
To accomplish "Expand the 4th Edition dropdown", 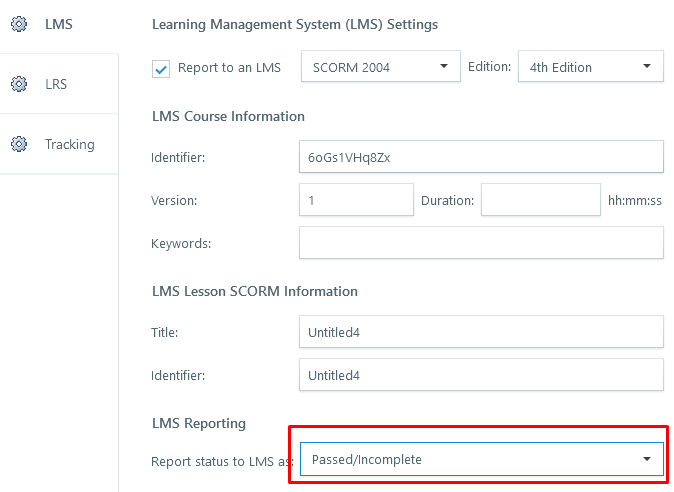I will 590,67.
